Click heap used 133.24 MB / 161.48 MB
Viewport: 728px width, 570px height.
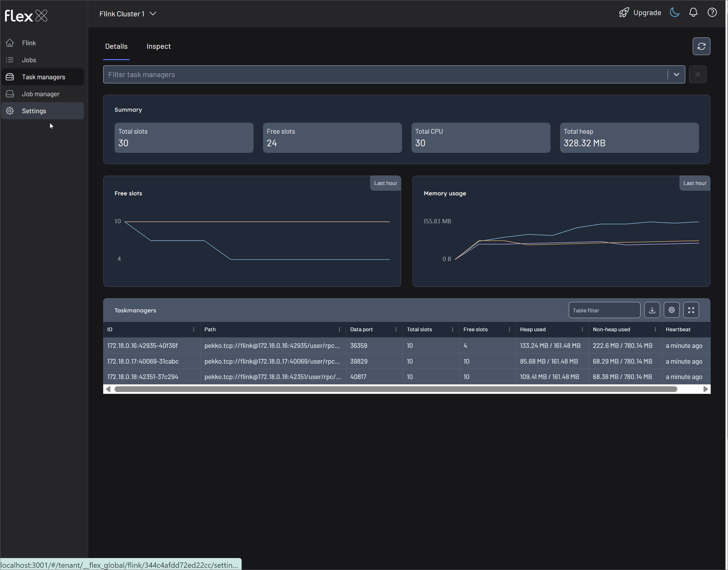[x=552, y=346]
